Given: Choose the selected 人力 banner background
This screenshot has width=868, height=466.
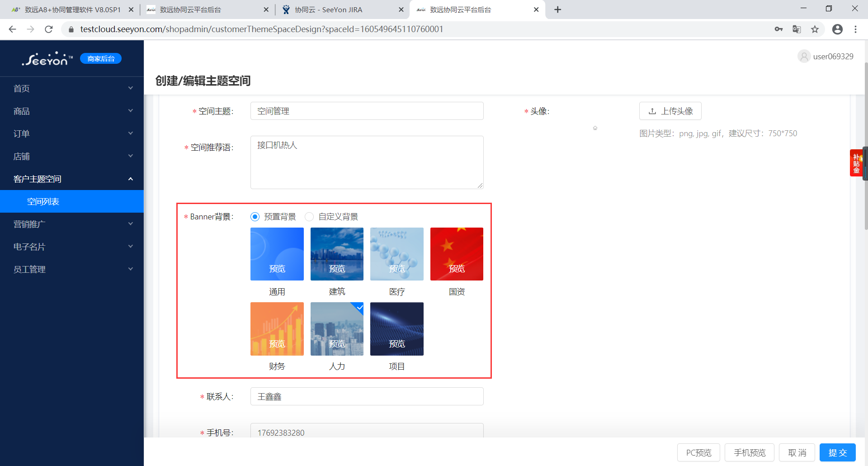Looking at the screenshot, I should click(337, 329).
